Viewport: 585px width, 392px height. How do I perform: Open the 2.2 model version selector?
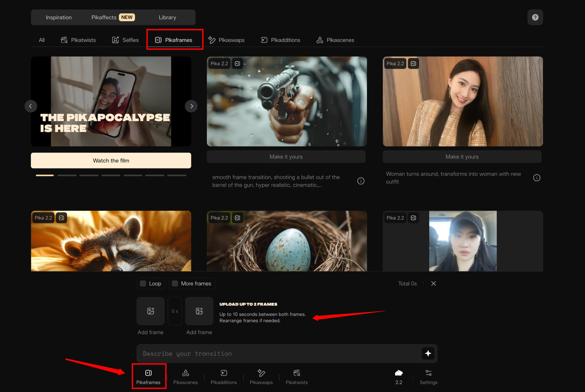pyautogui.click(x=399, y=377)
